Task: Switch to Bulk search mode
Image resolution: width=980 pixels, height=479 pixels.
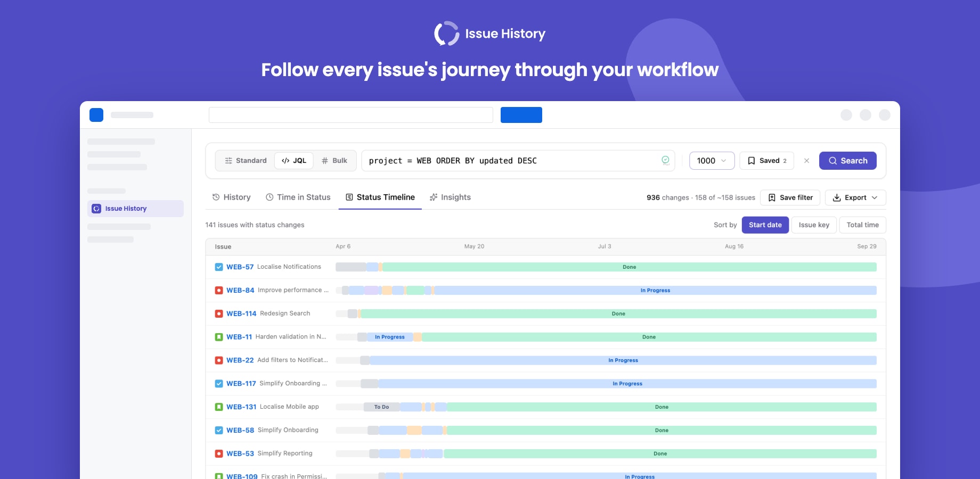Action: click(334, 161)
